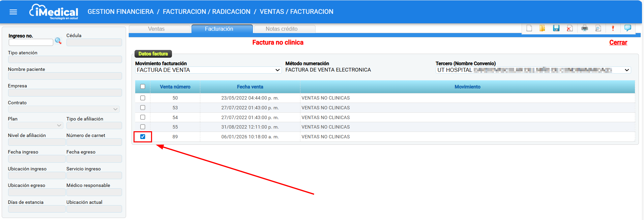Check the box for venta número 50
Image resolution: width=644 pixels, height=220 pixels.
143,98
